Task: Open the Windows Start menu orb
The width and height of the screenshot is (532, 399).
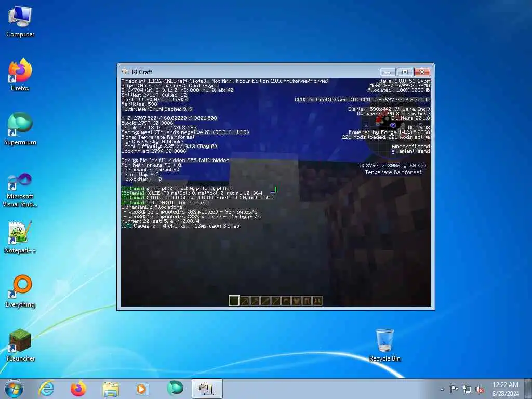Action: tap(14, 389)
